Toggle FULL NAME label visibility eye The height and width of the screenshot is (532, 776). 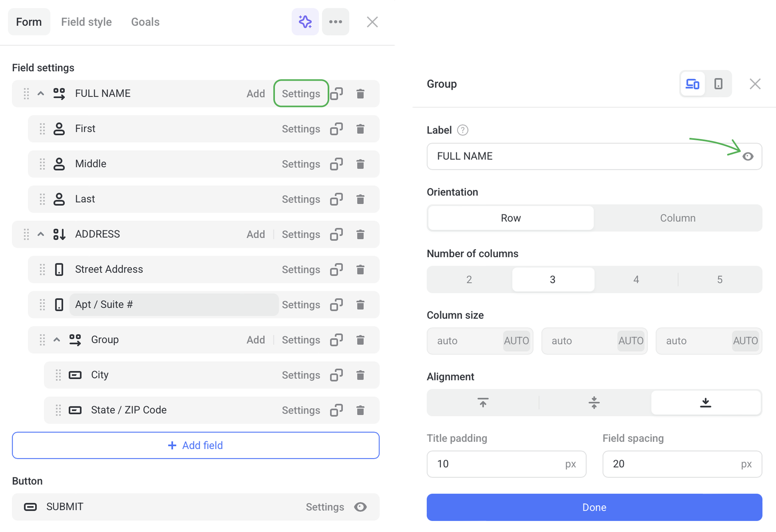(x=748, y=156)
